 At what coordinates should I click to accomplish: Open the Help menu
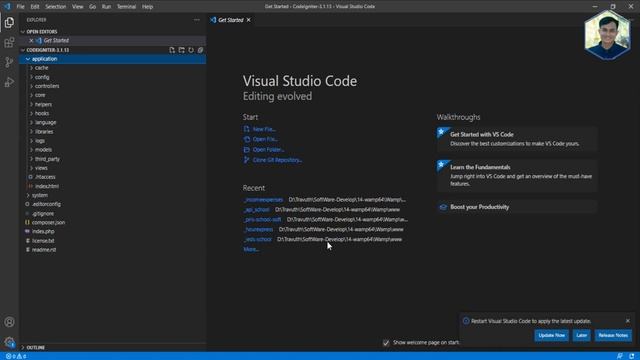pyautogui.click(x=147, y=7)
